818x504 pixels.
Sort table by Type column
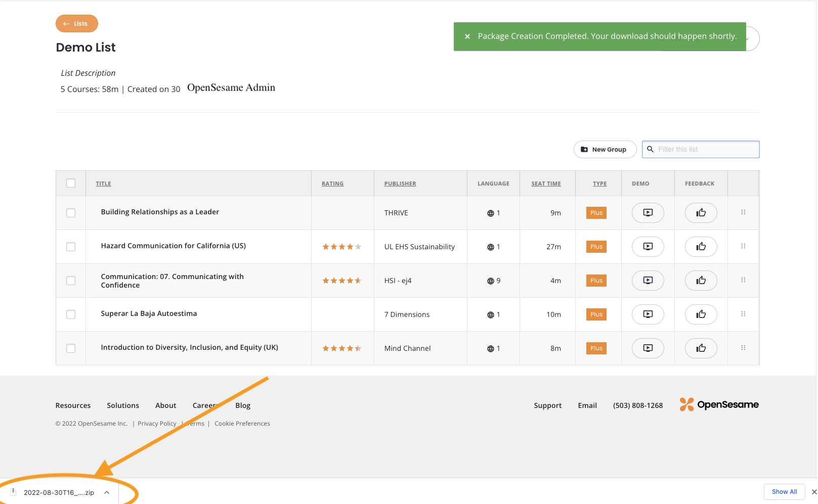[599, 184]
